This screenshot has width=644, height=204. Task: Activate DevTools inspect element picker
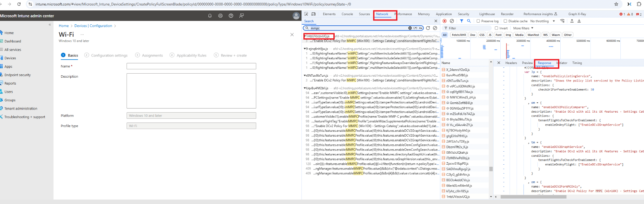306,14
